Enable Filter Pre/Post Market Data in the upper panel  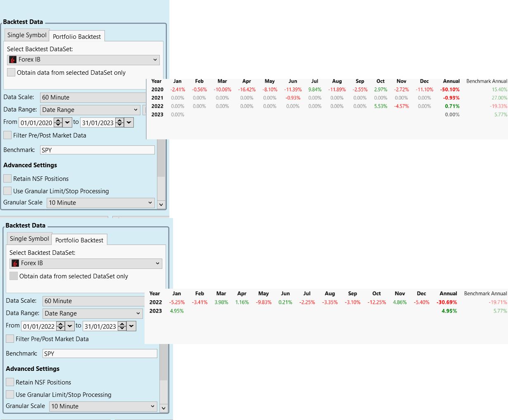click(7, 135)
